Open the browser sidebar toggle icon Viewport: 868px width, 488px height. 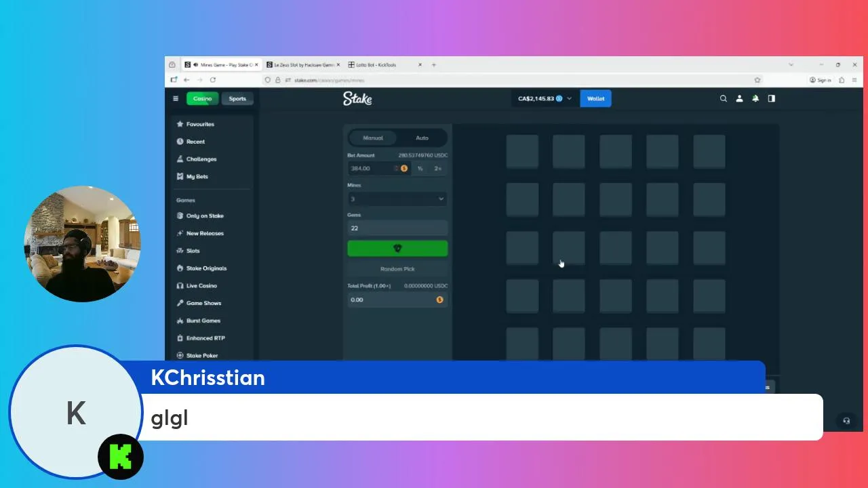[x=174, y=80]
